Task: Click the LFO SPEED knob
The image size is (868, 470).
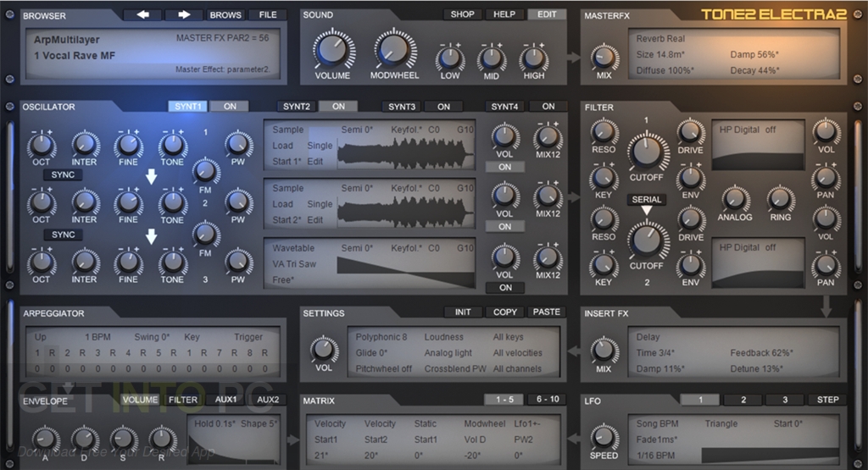Action: point(604,437)
